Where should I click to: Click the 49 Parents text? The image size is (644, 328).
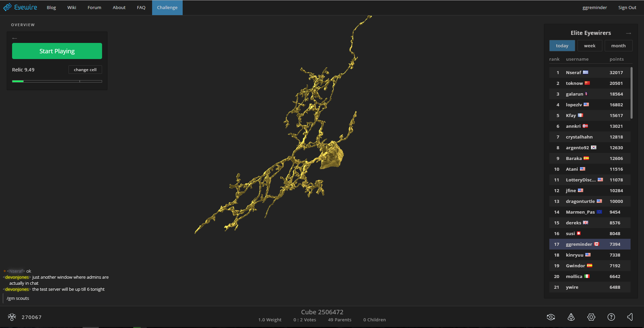[340, 320]
